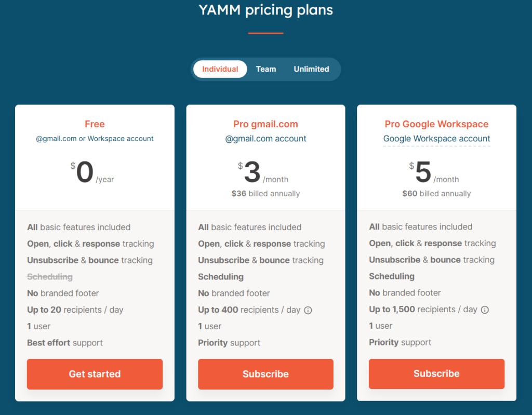Image resolution: width=532 pixels, height=415 pixels.
Task: Open the info tooltip beside 400 recipients limit
Action: (x=308, y=310)
